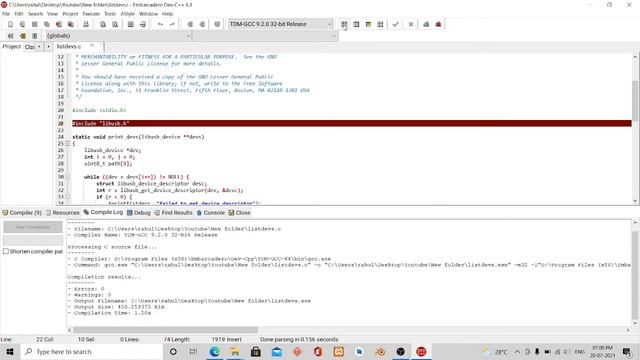The height and width of the screenshot is (360, 640).
Task: Click the Compile & Run toolbar icon
Action: [368, 24]
